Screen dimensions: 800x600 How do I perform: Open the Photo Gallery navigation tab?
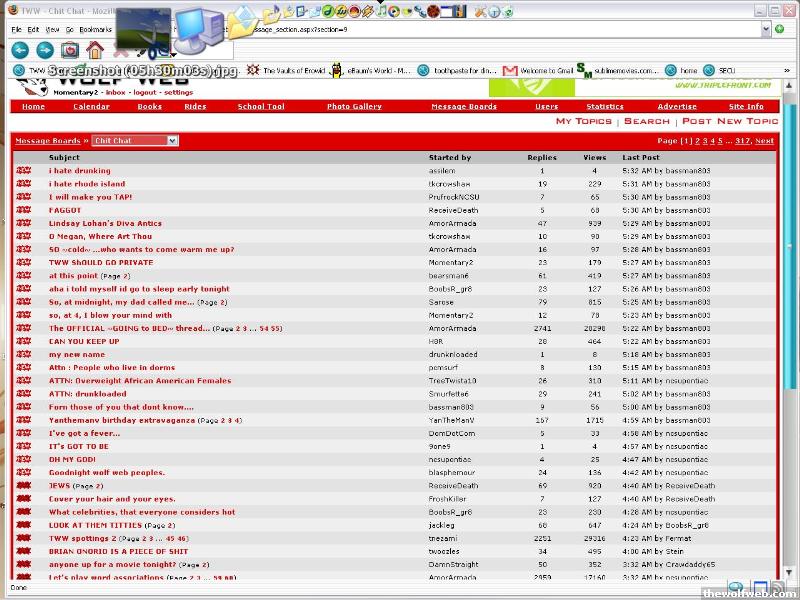coord(354,106)
